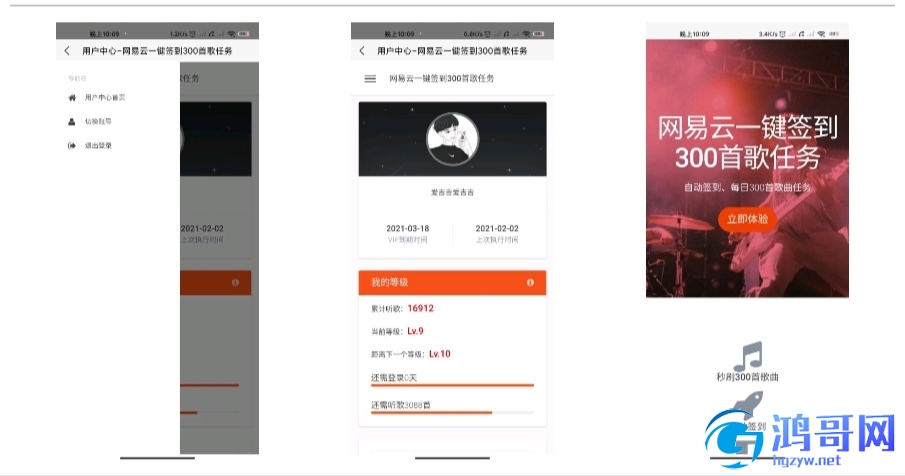Click the 立即体验 button
Viewport: 905px width, 476px height.
[747, 219]
